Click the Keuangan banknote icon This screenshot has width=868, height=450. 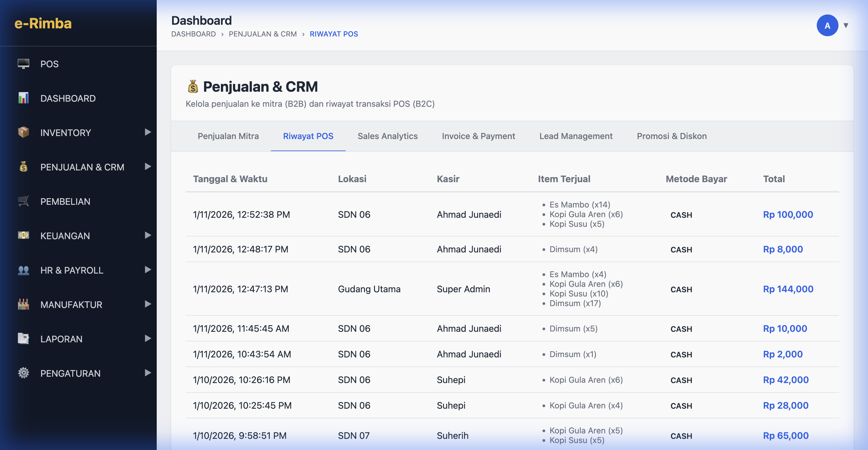pos(23,235)
